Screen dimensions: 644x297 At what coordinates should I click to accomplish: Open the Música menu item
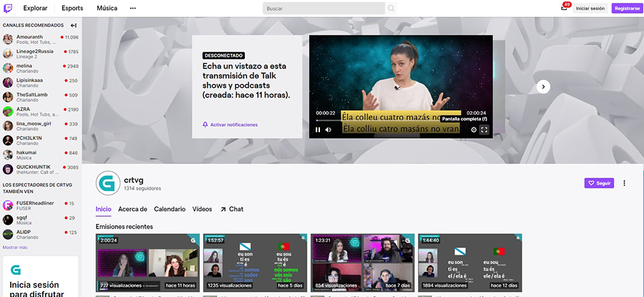tap(107, 8)
